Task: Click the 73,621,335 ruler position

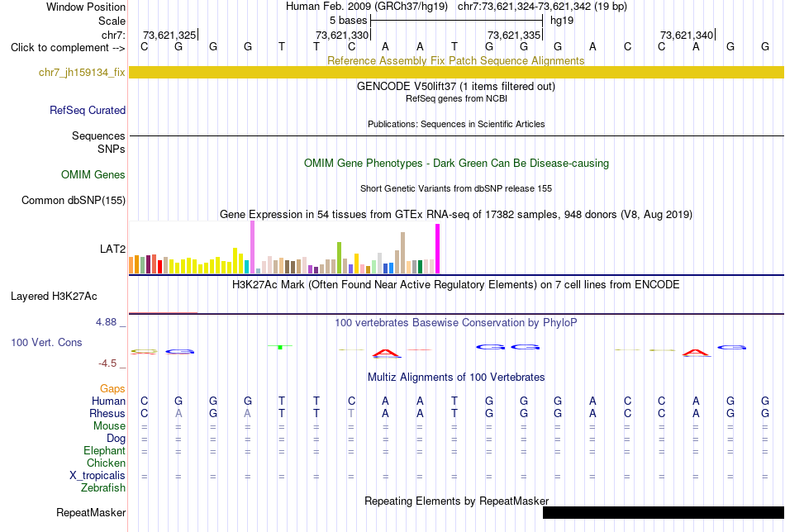Action: (514, 35)
